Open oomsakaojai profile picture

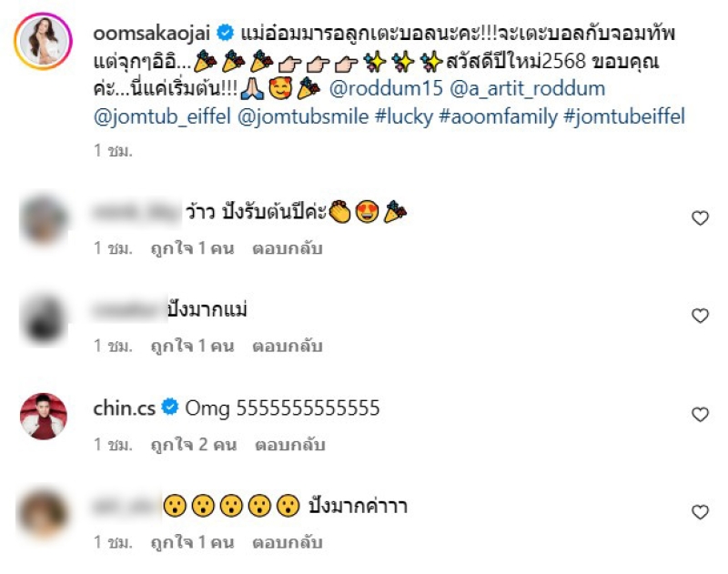point(43,41)
